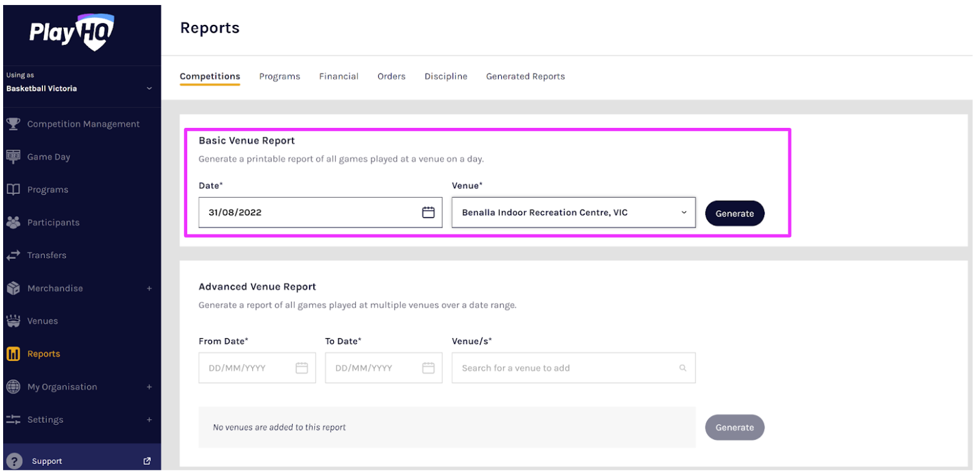This screenshot has height=474, width=980.
Task: Open the Generated Reports tab
Action: point(525,76)
